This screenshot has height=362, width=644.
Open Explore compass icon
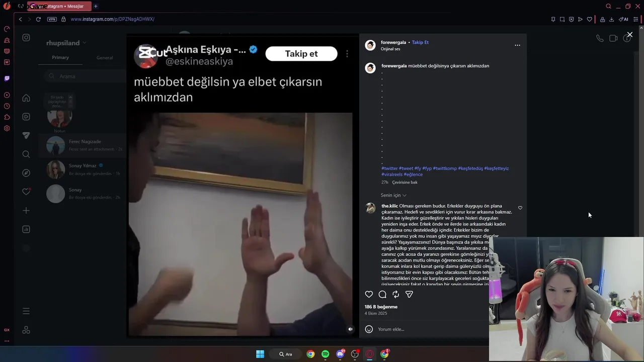pos(26,173)
